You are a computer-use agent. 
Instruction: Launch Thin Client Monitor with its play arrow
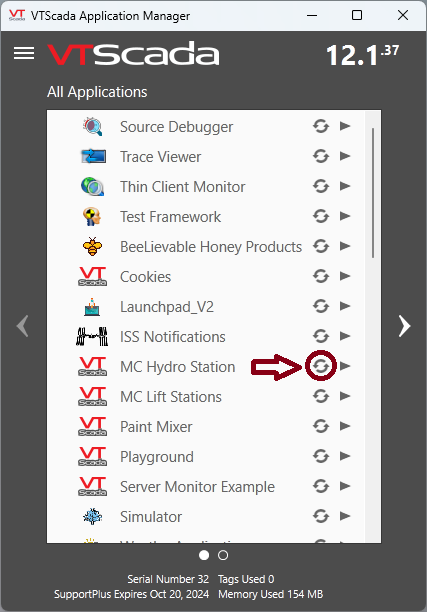[345, 186]
